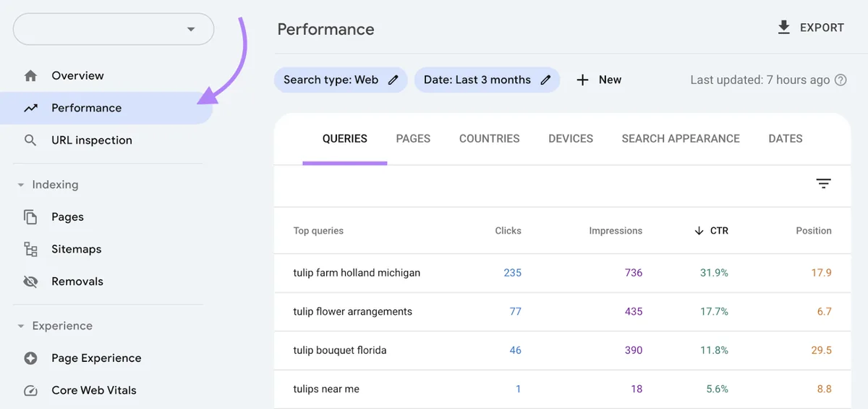Click the Top queries column header

point(318,231)
